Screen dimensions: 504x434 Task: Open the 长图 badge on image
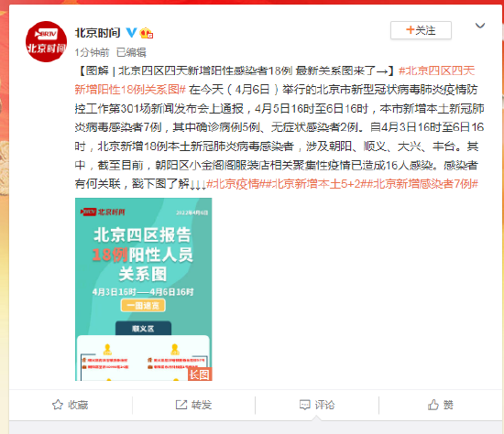pos(200,374)
